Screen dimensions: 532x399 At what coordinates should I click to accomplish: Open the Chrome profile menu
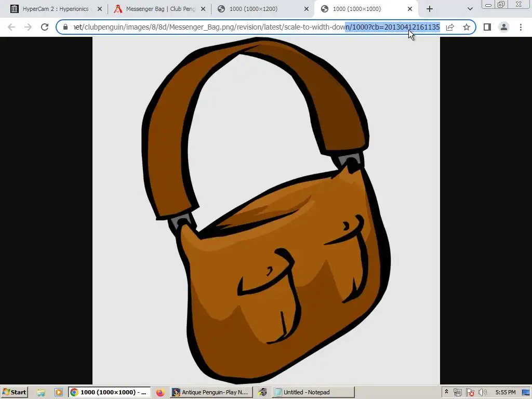coord(504,27)
